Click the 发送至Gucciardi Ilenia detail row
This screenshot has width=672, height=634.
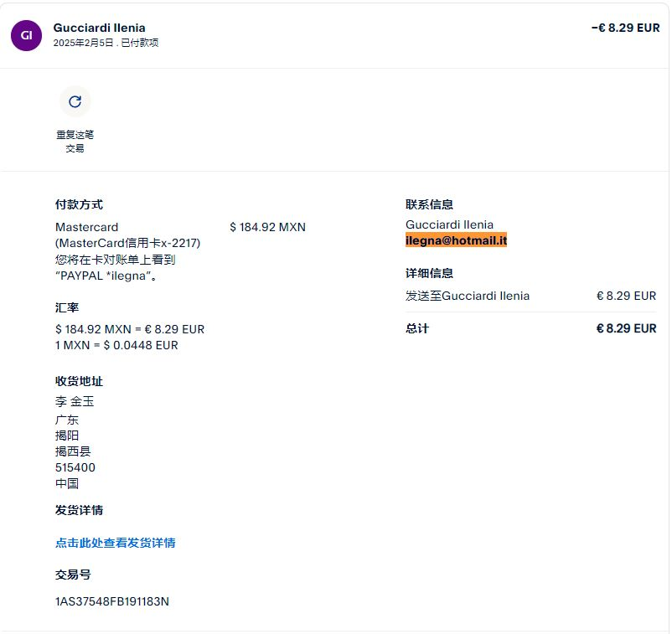(x=468, y=296)
